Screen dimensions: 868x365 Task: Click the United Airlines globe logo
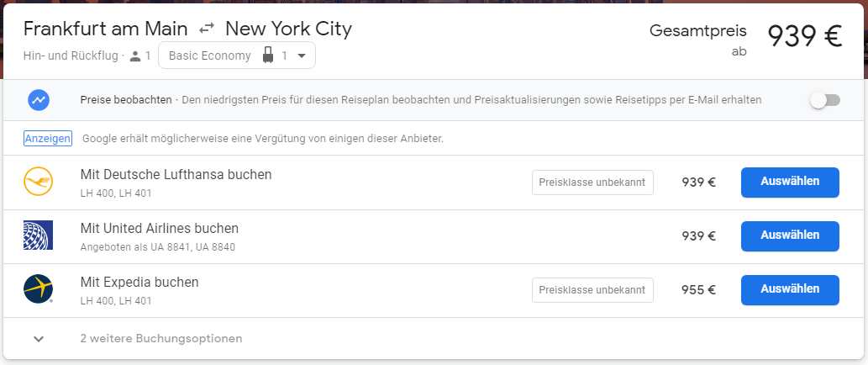(39, 236)
